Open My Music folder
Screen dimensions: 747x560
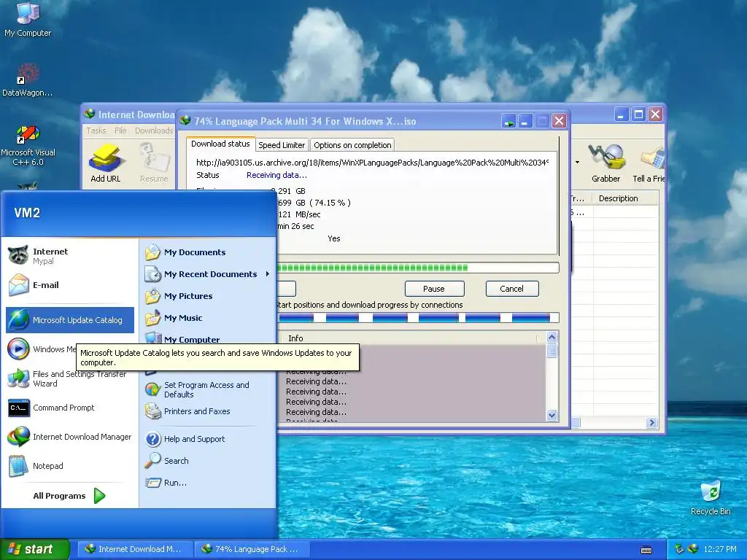[x=208, y=318]
